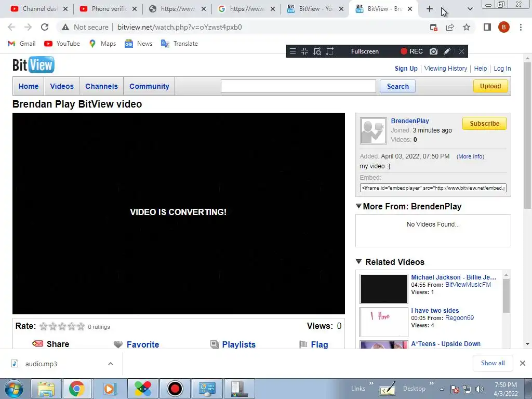Reload the page with the refresh icon
532x399 pixels.
45,27
